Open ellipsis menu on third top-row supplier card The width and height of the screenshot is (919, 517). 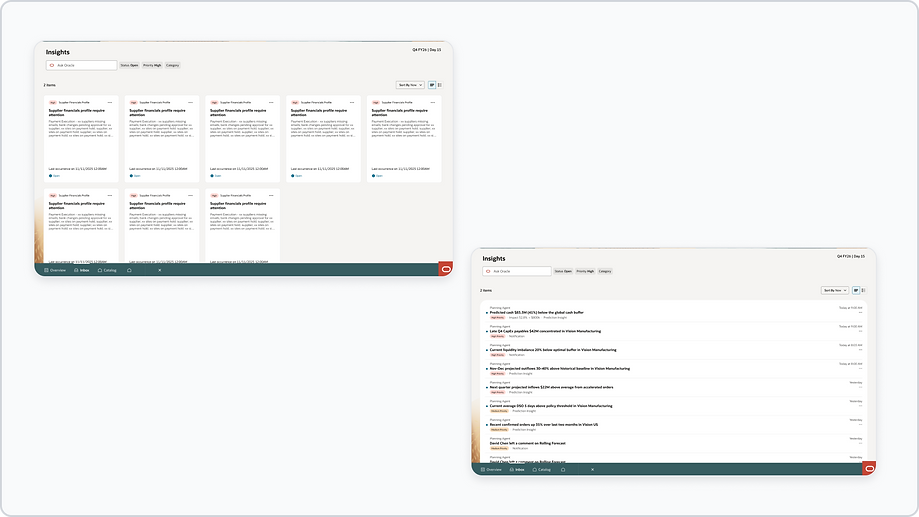[x=271, y=103]
